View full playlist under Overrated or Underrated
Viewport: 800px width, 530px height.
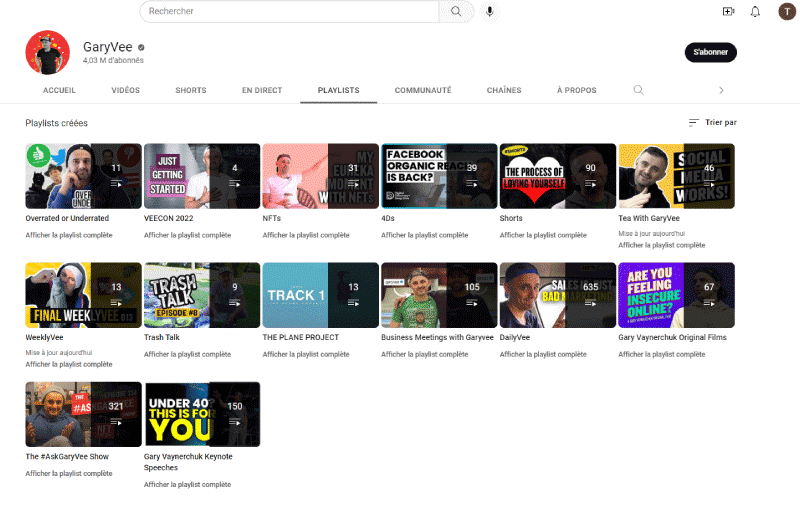[x=69, y=235]
